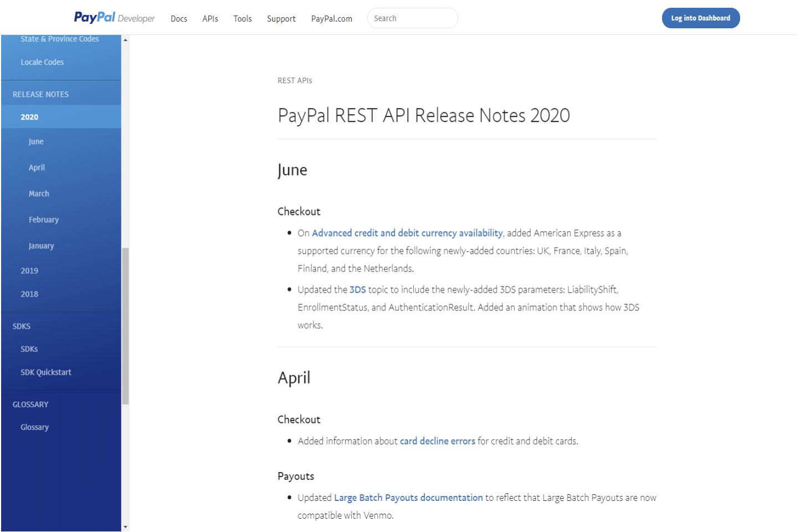800x532 pixels.
Task: Jump to the June release notes
Action: (36, 142)
